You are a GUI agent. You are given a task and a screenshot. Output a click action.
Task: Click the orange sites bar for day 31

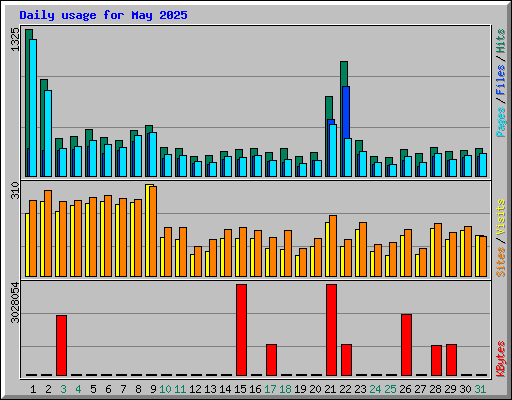coord(483,256)
